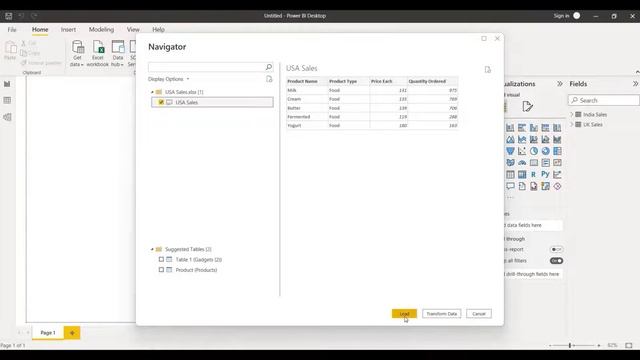Uncheck the USA Sales sheet checkbox
The image size is (640, 360).
coord(161,102)
